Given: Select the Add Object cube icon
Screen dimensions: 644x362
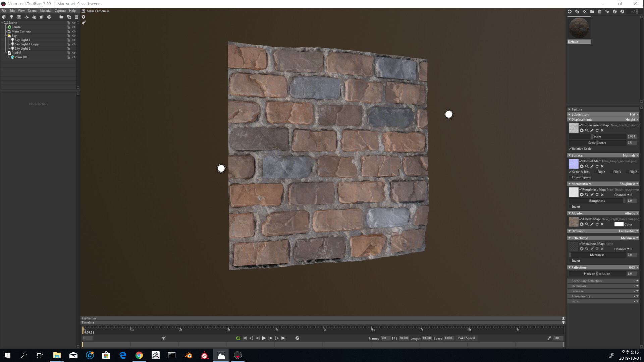Looking at the screenshot, I should (x=4, y=17).
